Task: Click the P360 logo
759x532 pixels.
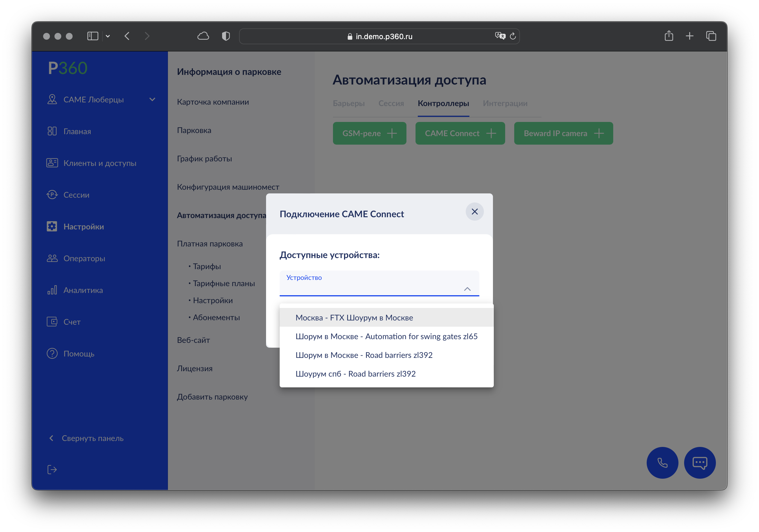Action: click(x=68, y=68)
